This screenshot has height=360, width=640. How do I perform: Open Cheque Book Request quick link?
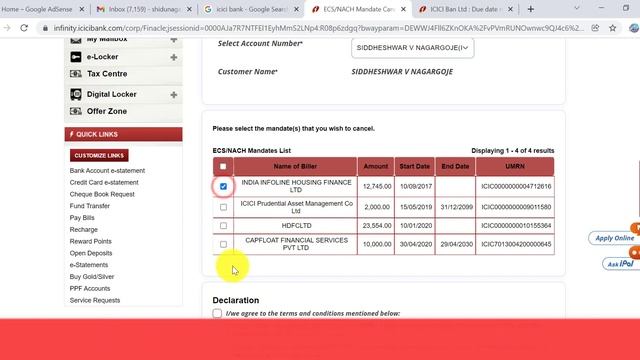(102, 194)
